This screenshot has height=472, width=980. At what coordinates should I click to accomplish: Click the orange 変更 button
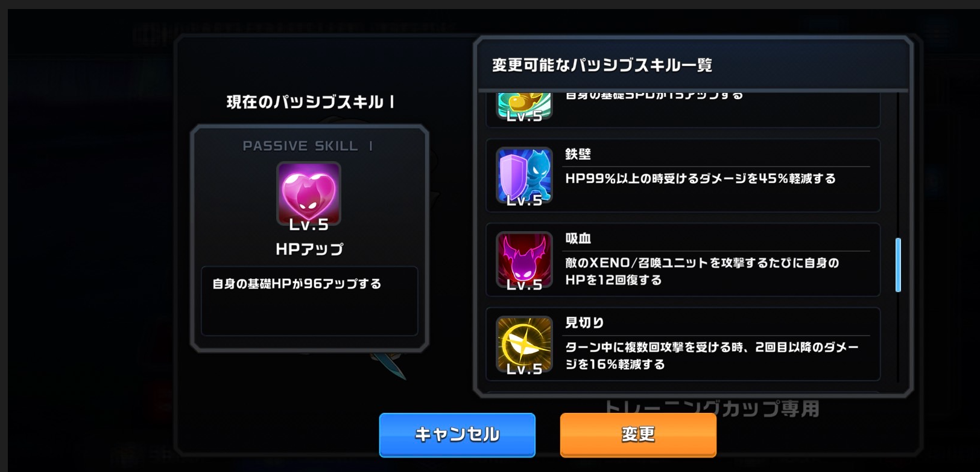pos(638,435)
